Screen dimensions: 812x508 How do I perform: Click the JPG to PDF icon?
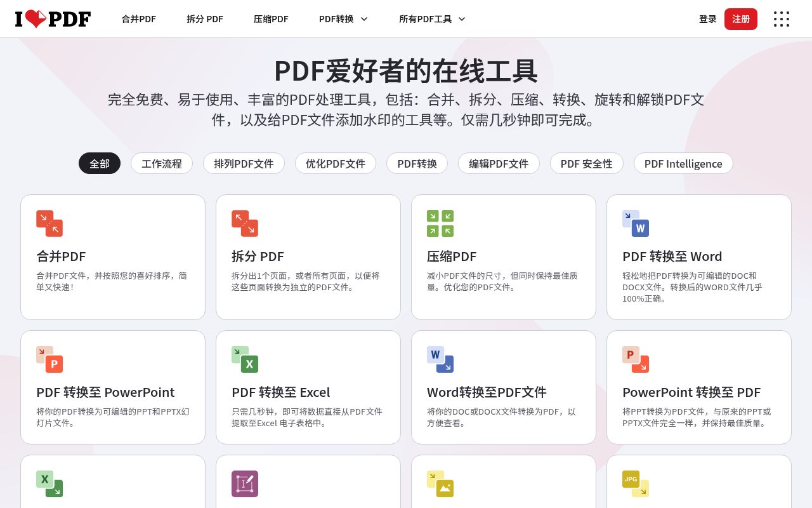pos(636,484)
